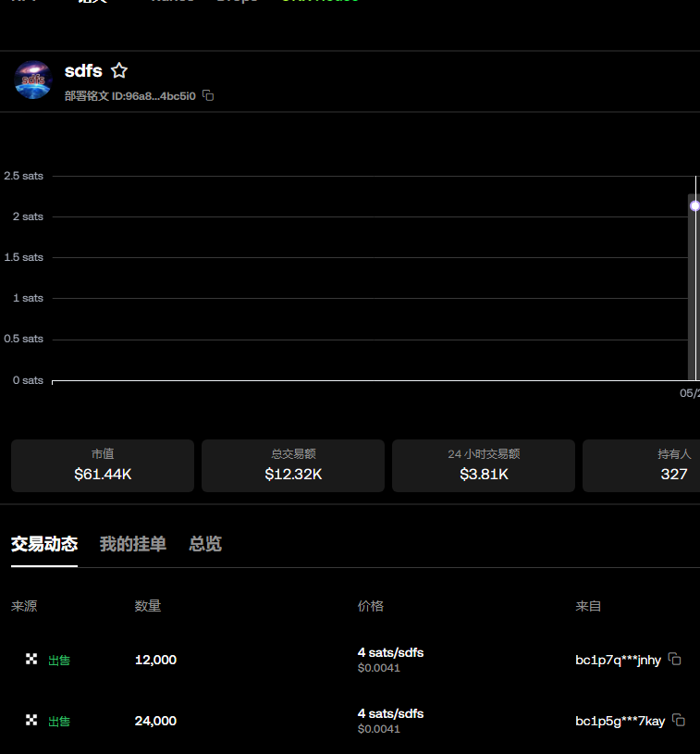Click the 来自 column header
The height and width of the screenshot is (754, 700).
point(588,606)
